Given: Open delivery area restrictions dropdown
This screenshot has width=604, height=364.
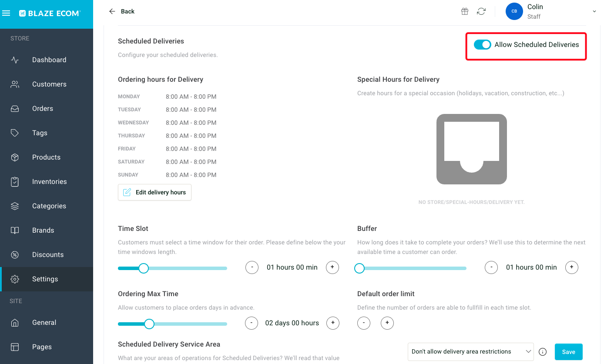Looking at the screenshot, I should (470, 352).
